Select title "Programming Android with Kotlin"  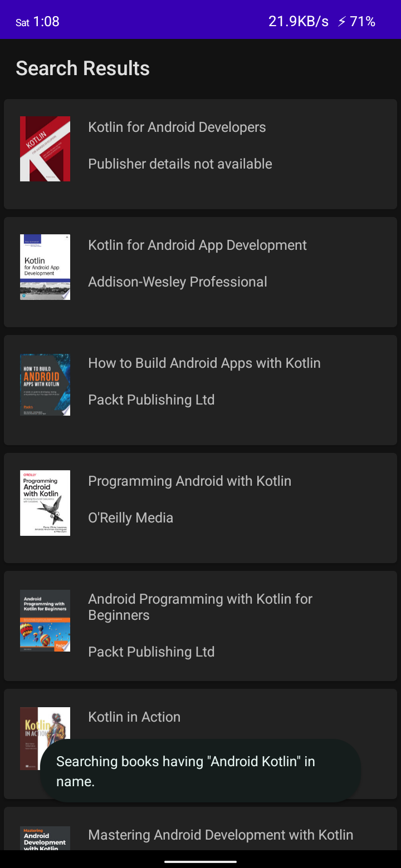pyautogui.click(x=190, y=481)
